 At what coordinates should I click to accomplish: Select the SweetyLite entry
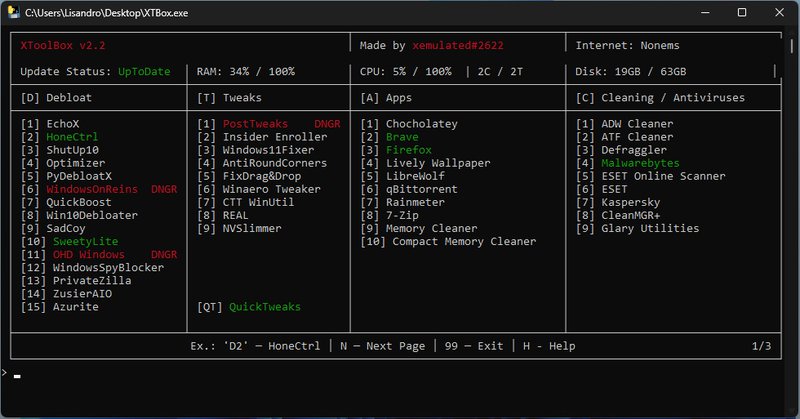coord(69,241)
